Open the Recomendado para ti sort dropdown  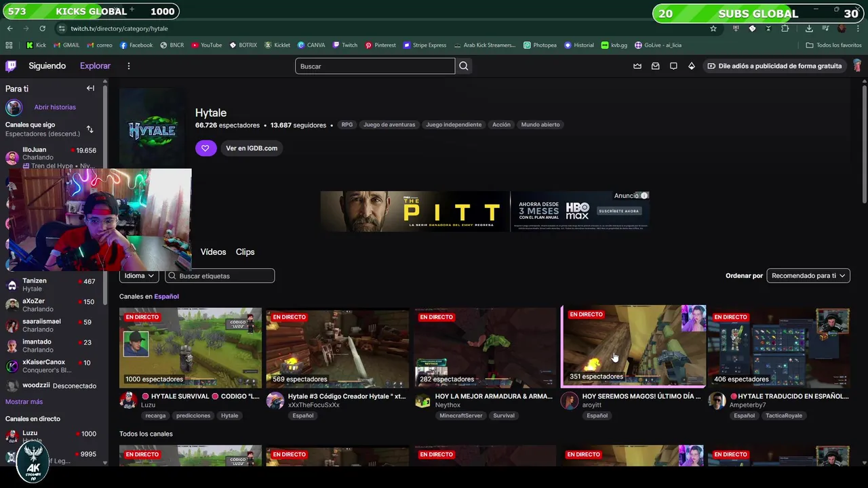(808, 276)
